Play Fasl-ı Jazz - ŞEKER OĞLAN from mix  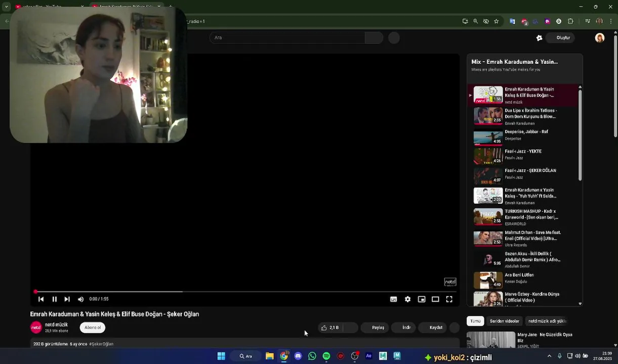pos(524,175)
